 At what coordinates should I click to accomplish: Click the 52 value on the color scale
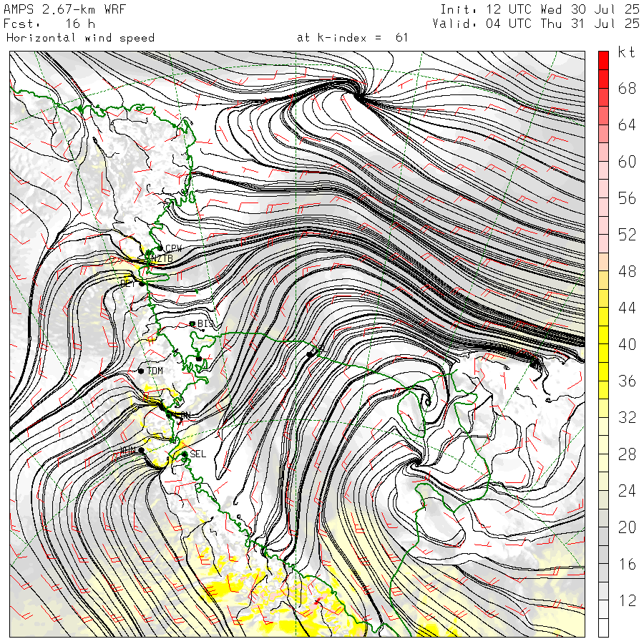click(x=627, y=235)
